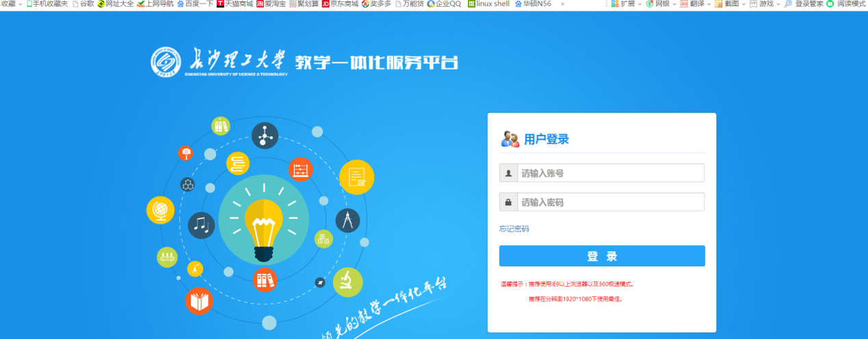
Task: Click the 忘记密码 forgot password link
Action: tap(514, 229)
